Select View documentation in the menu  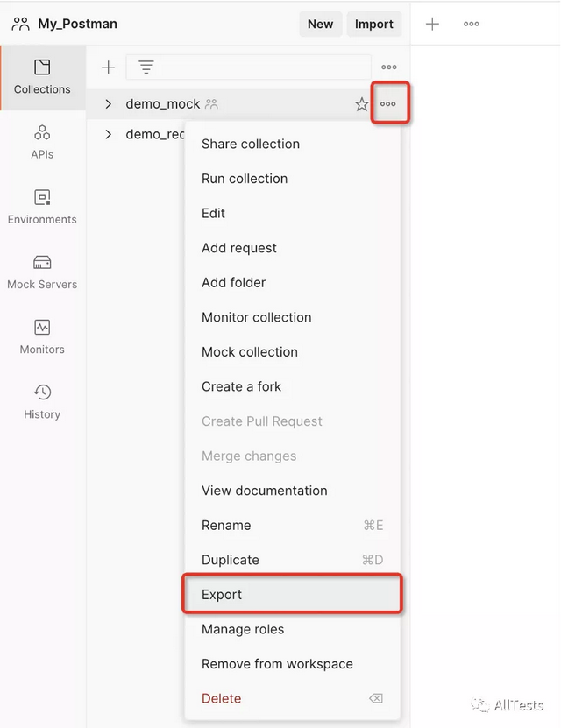click(x=293, y=491)
